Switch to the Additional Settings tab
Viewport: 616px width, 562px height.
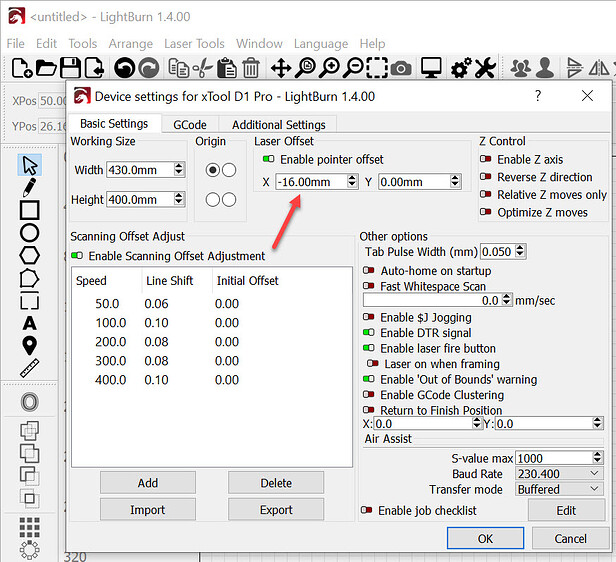coord(278,125)
